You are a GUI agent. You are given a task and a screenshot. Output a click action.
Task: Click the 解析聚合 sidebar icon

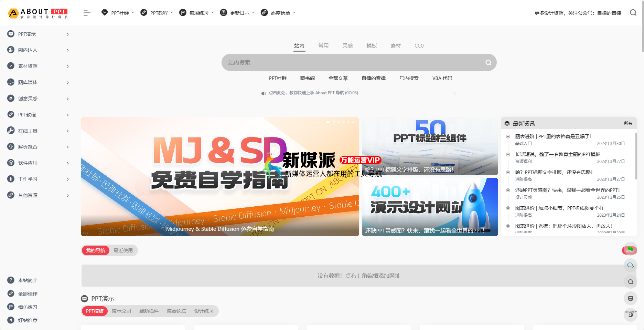11,147
